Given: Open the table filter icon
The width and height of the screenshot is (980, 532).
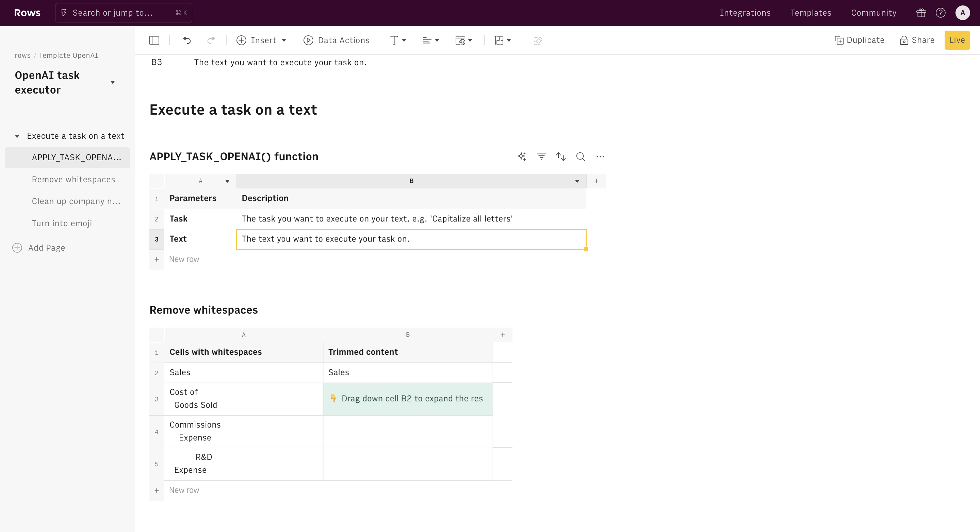Looking at the screenshot, I should pyautogui.click(x=541, y=157).
